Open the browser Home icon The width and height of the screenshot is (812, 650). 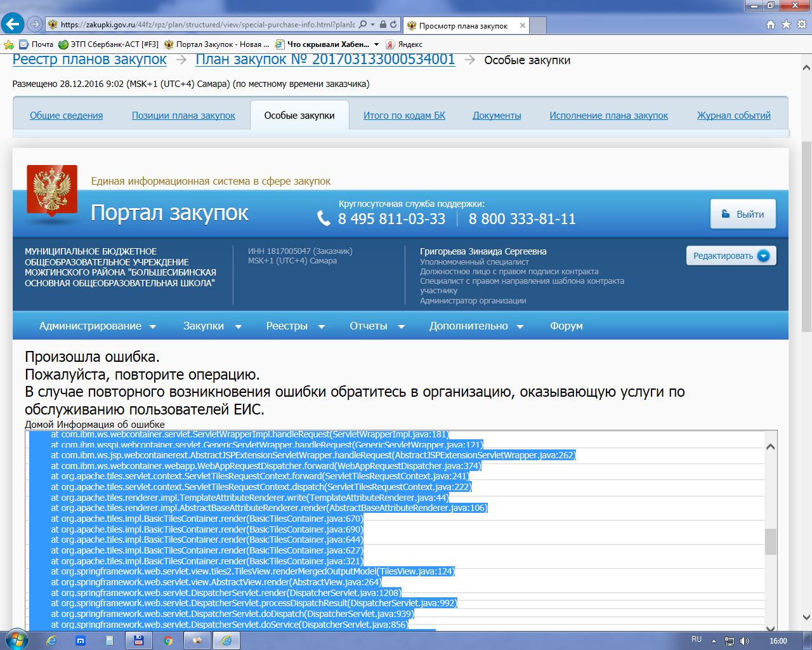pyautogui.click(x=771, y=25)
